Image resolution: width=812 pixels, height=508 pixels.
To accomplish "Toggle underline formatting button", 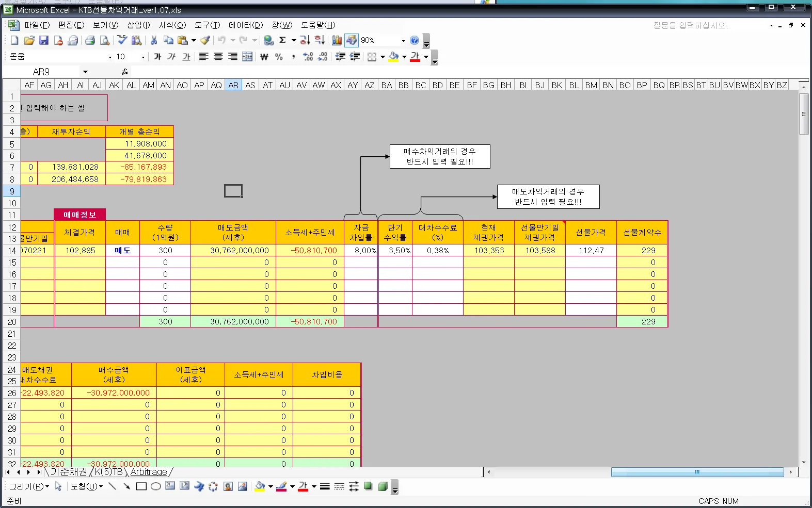I will (186, 57).
